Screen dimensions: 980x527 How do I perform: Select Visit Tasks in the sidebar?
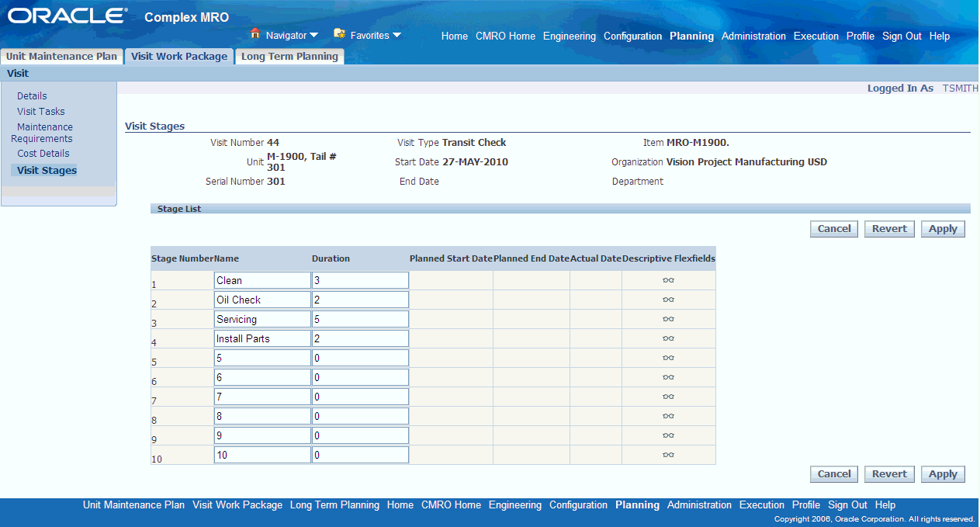pos(41,112)
